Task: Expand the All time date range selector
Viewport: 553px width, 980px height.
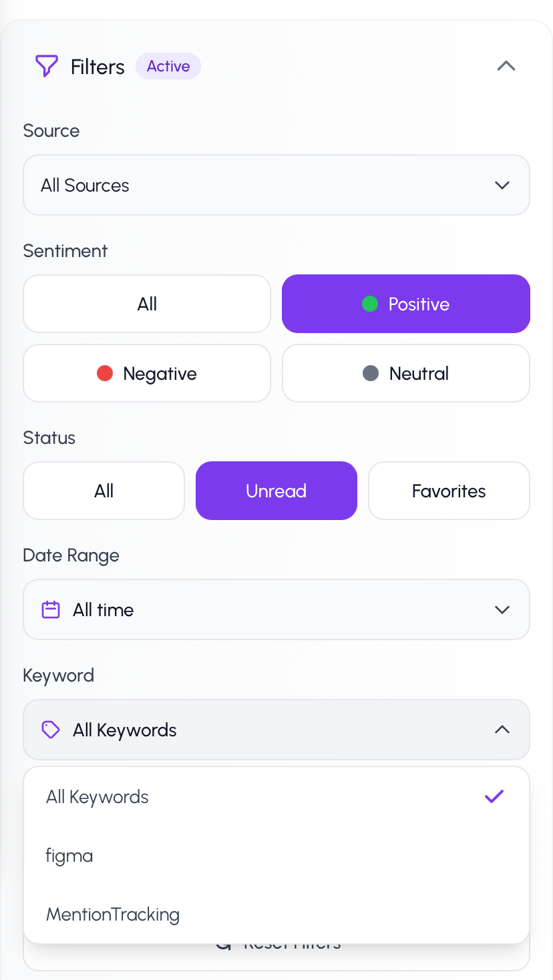Action: tap(276, 609)
